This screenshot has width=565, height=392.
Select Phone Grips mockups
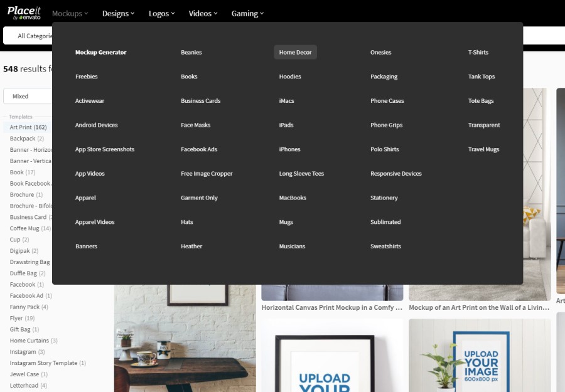(387, 125)
